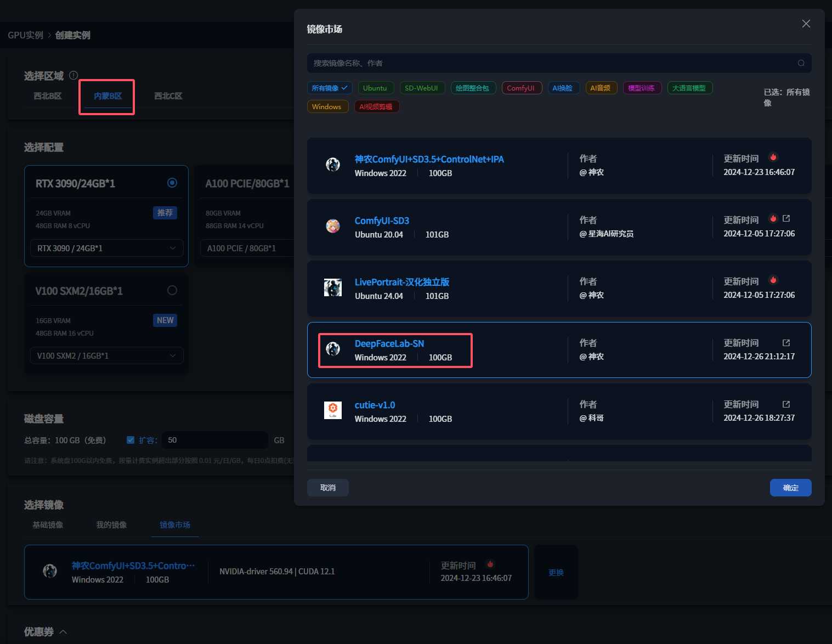Click the hot flame icon on 神农ComfyUI row in the list
Image resolution: width=832 pixels, height=644 pixels.
[773, 157]
